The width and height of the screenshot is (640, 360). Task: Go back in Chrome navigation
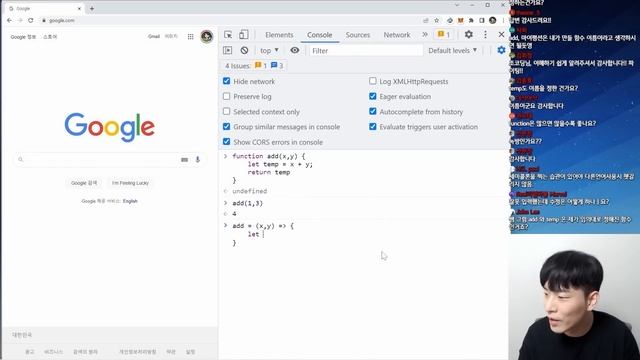pos(9,20)
